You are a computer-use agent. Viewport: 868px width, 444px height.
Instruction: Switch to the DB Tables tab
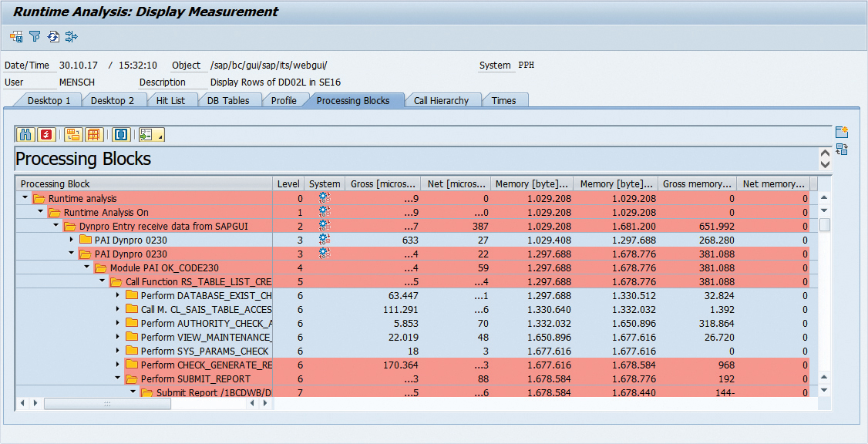tap(228, 100)
